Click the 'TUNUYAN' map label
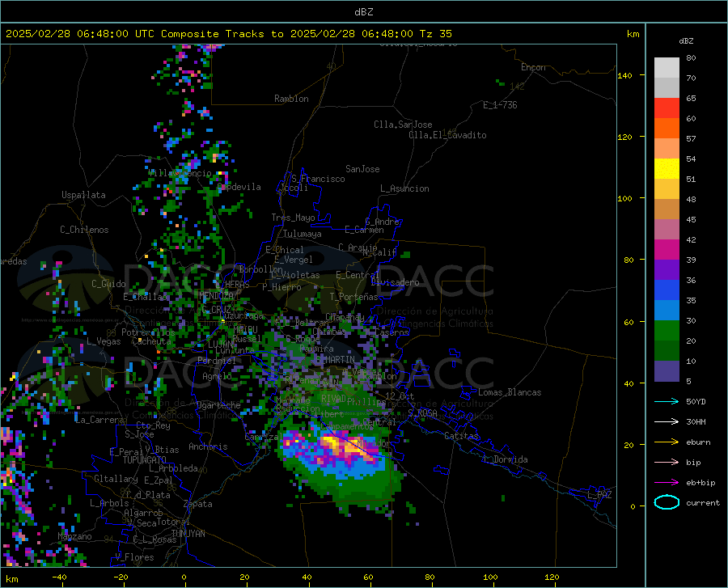This screenshot has height=588, width=728. point(188,534)
